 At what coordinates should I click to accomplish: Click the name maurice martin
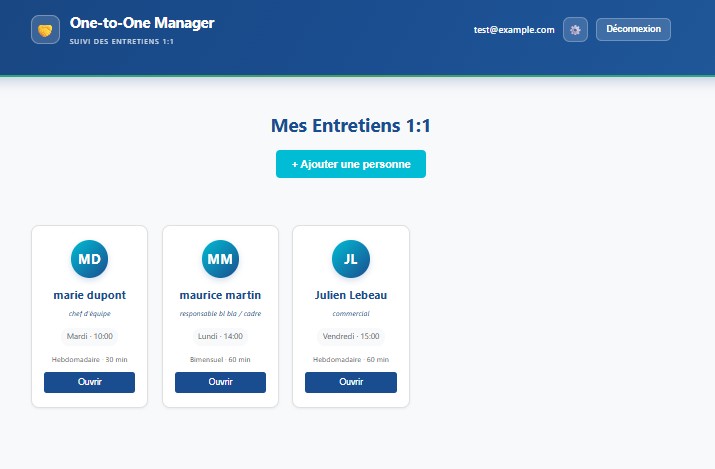click(x=220, y=295)
